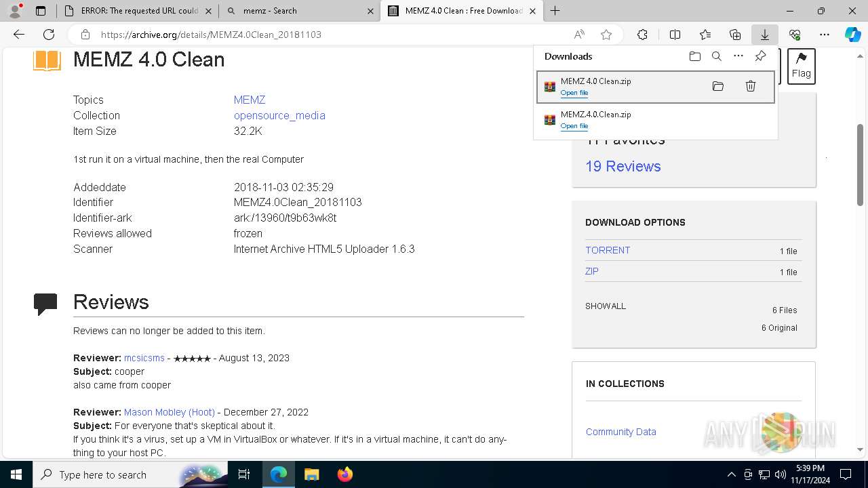Toggle the Downloads toolbar button
Viewport: 868px width, 488px height.
tap(764, 35)
